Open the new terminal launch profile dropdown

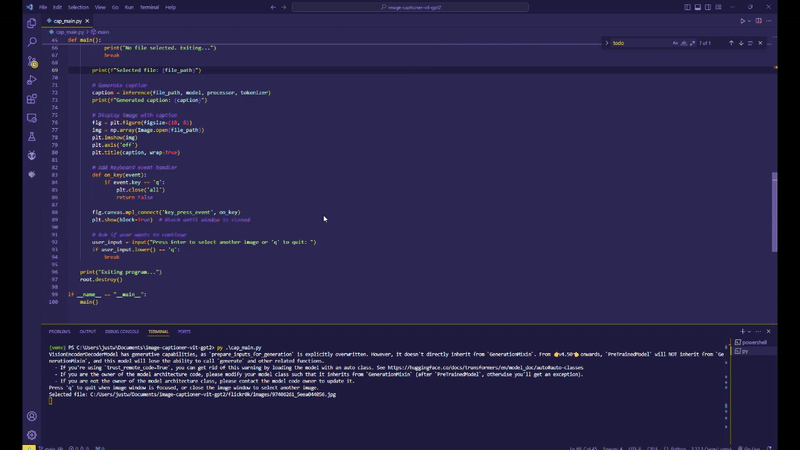(x=749, y=331)
